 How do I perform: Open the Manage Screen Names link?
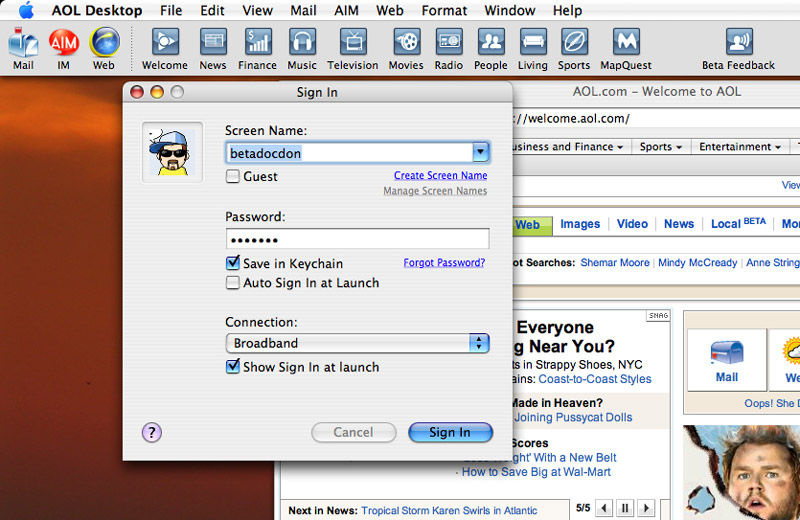[x=435, y=191]
